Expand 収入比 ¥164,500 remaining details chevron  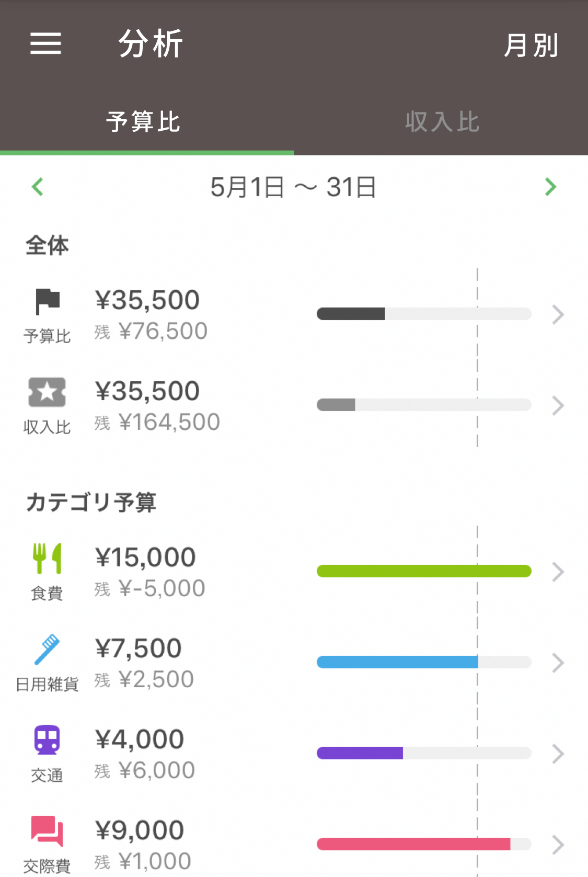558,405
